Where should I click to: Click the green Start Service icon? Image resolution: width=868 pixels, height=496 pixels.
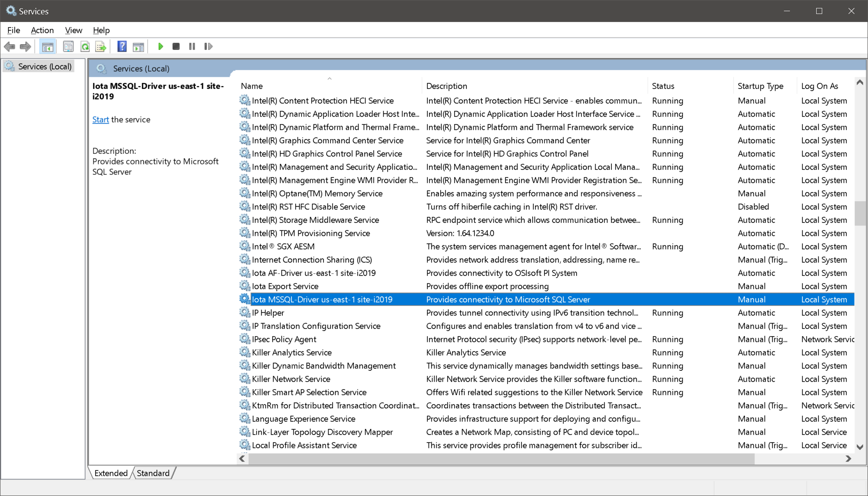(x=160, y=47)
